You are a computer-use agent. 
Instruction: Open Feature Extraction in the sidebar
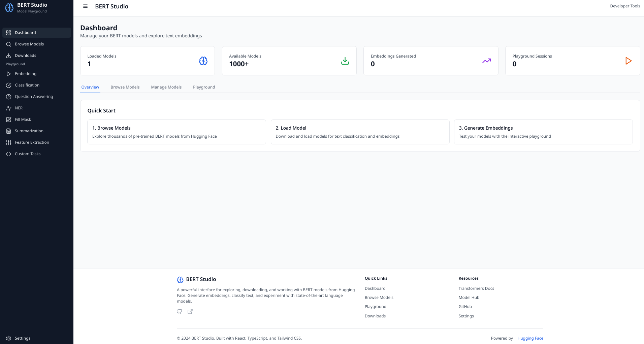click(x=37, y=142)
